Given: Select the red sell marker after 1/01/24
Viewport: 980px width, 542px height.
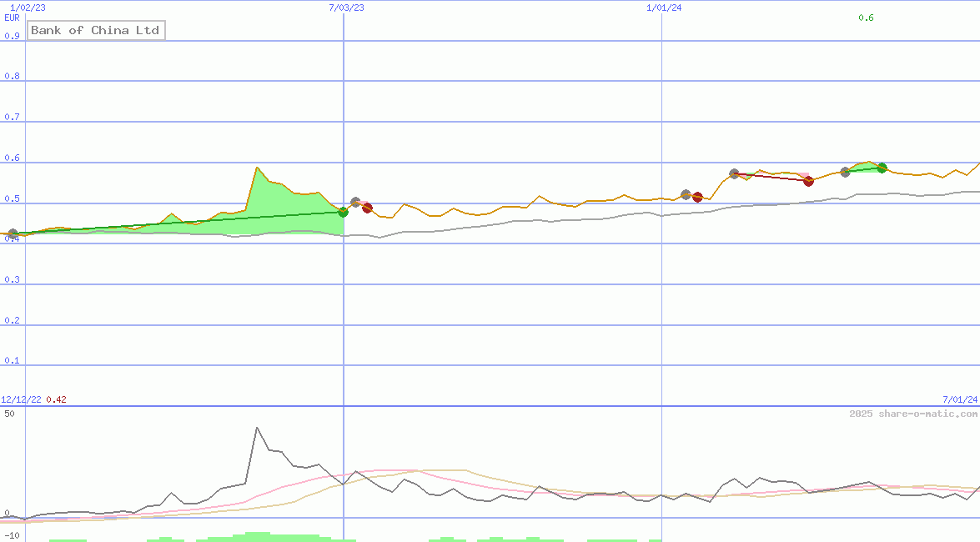Looking at the screenshot, I should point(808,182).
